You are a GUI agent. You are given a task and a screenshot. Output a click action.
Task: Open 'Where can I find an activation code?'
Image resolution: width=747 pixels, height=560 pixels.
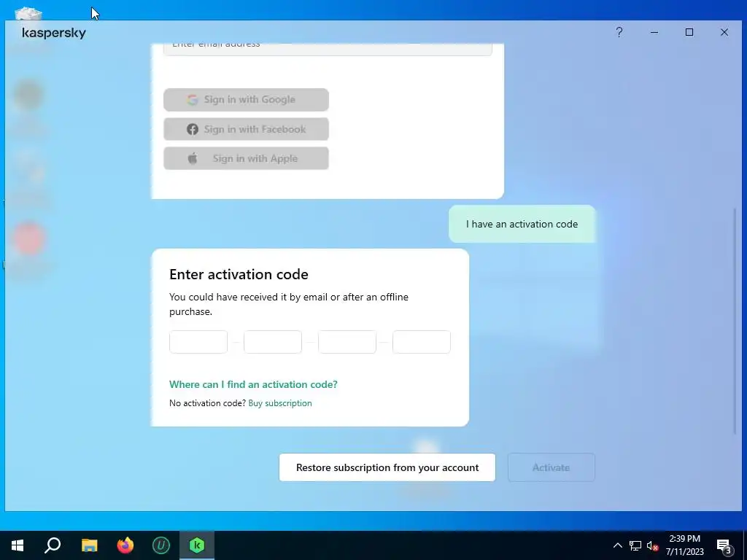pyautogui.click(x=253, y=384)
